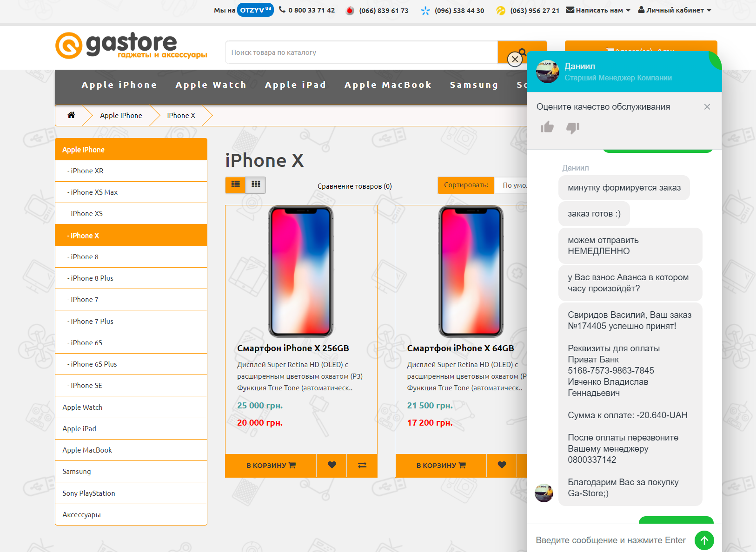
Task: Expand the Личный кабинет dropdown
Action: pos(674,10)
